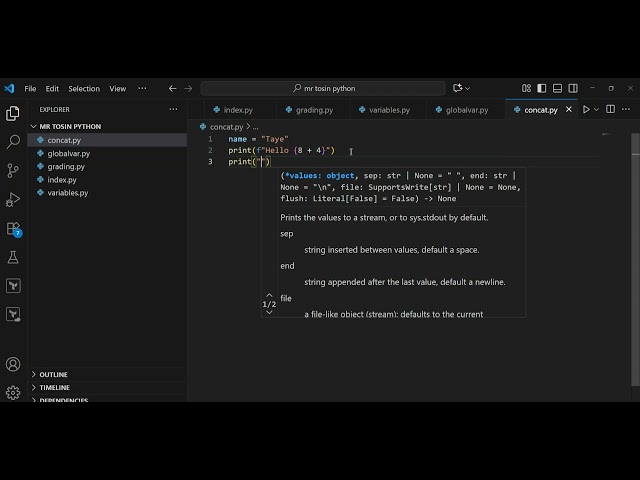The height and width of the screenshot is (480, 640).
Task: Open the Copilot dropdown chevron
Action: click(x=468, y=88)
